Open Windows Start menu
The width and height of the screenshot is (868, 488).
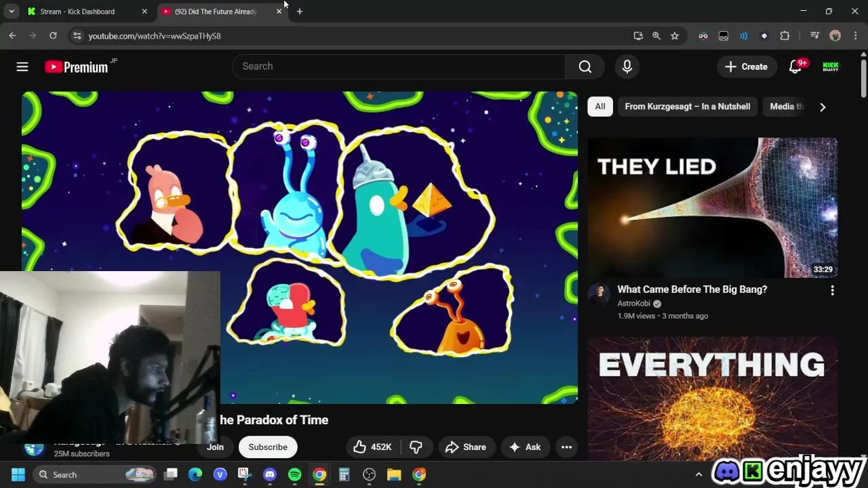[18, 474]
